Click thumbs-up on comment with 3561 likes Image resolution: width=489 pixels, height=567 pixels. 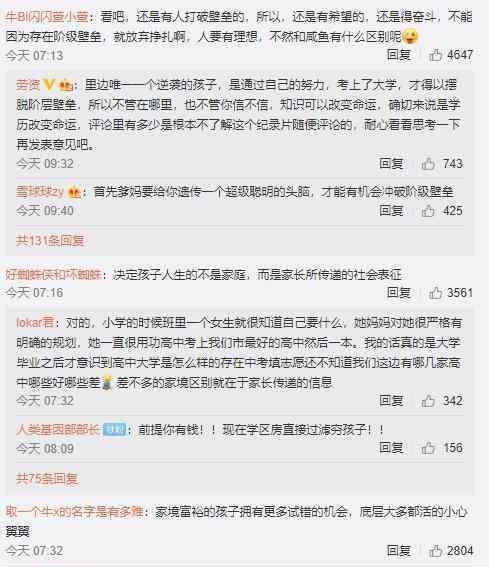tap(435, 293)
